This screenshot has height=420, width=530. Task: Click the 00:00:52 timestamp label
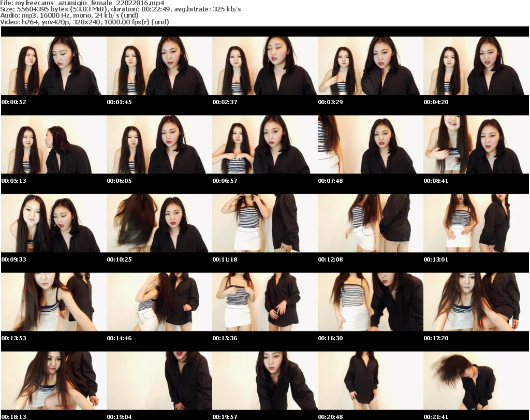(14, 102)
